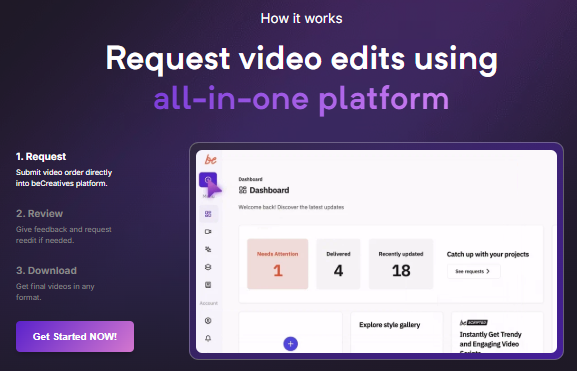This screenshot has width=577, height=371.
Task: Open the Needs Attention card
Action: pyautogui.click(x=277, y=264)
